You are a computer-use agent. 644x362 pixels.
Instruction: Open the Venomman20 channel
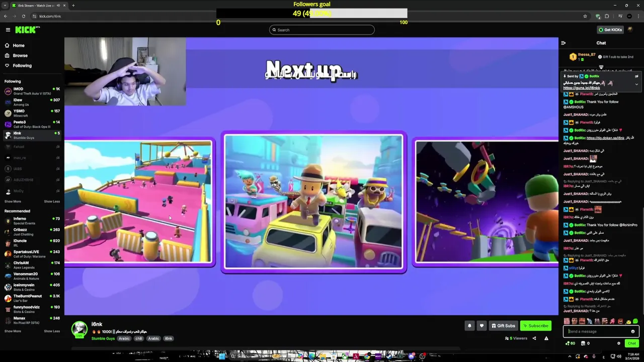(x=32, y=276)
